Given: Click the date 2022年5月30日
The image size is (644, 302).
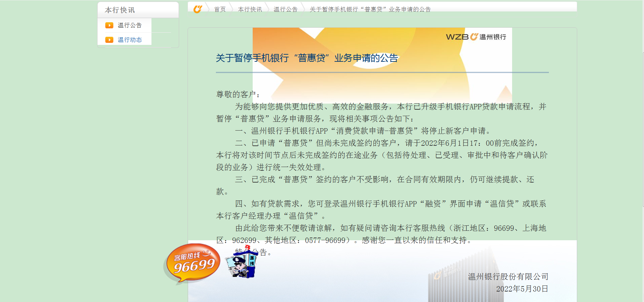Looking at the screenshot, I should pyautogui.click(x=522, y=289).
